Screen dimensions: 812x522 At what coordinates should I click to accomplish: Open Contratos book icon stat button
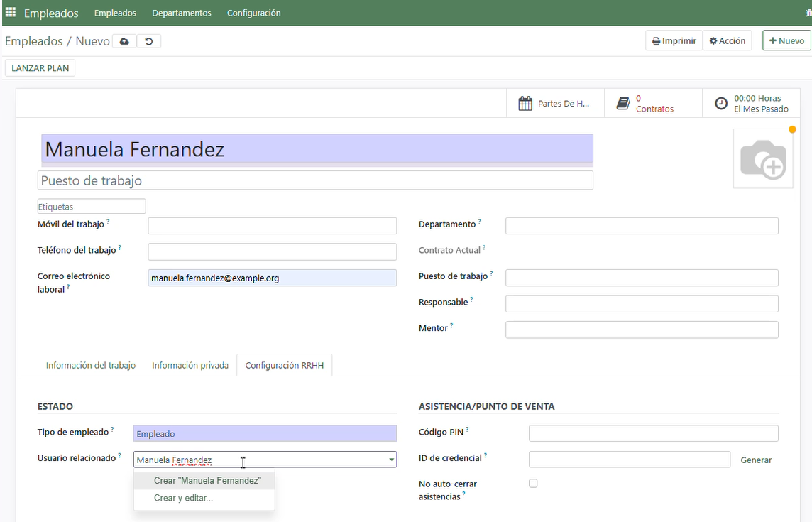[623, 104]
